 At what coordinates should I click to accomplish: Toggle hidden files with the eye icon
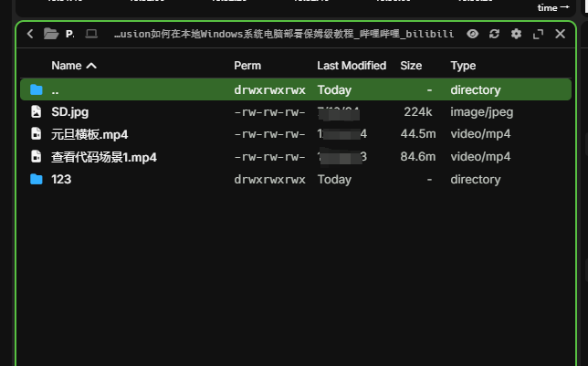(472, 34)
